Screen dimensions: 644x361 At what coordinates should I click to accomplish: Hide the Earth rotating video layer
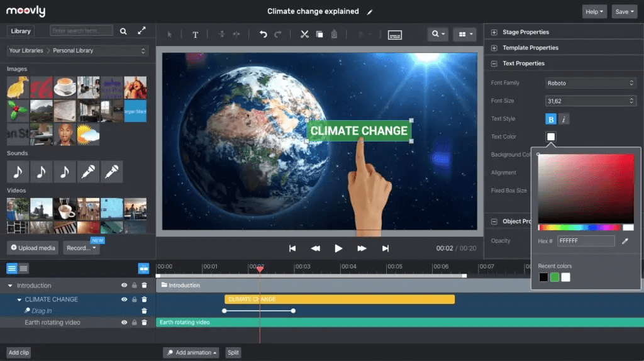pyautogui.click(x=124, y=323)
